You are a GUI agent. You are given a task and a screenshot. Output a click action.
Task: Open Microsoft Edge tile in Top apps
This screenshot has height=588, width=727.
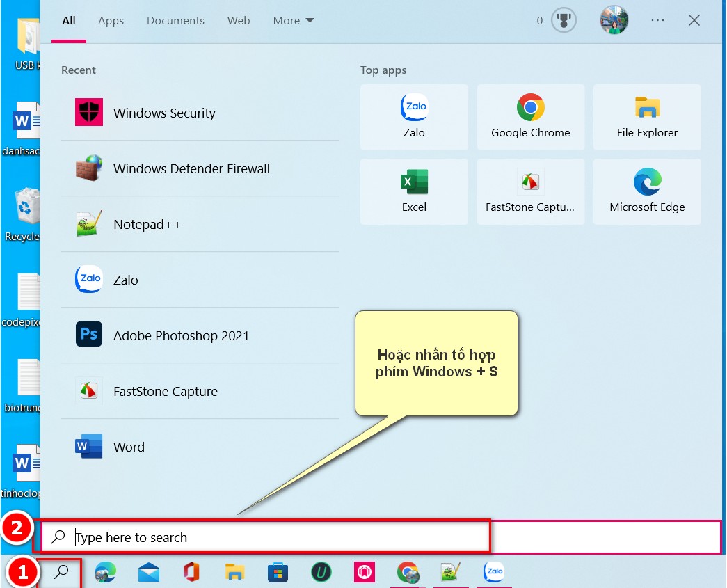(x=647, y=191)
